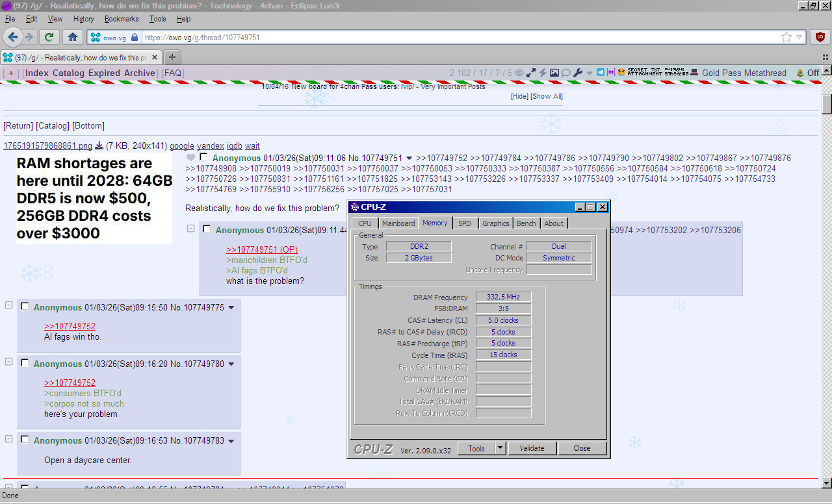Close the 4chan thread tab
The image size is (832, 504).
[156, 57]
